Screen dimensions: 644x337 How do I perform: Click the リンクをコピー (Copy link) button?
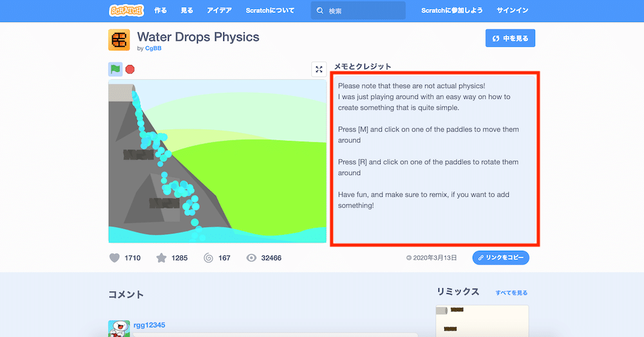click(500, 257)
